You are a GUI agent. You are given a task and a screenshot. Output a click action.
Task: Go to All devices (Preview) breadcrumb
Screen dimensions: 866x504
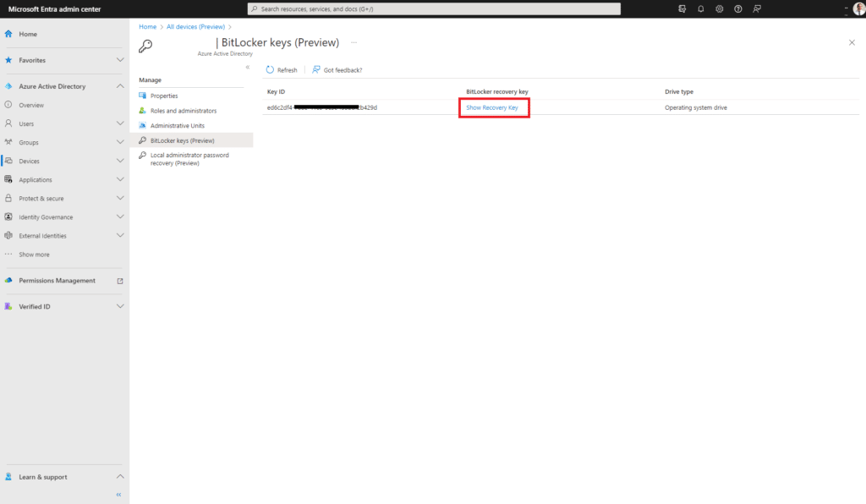click(195, 27)
